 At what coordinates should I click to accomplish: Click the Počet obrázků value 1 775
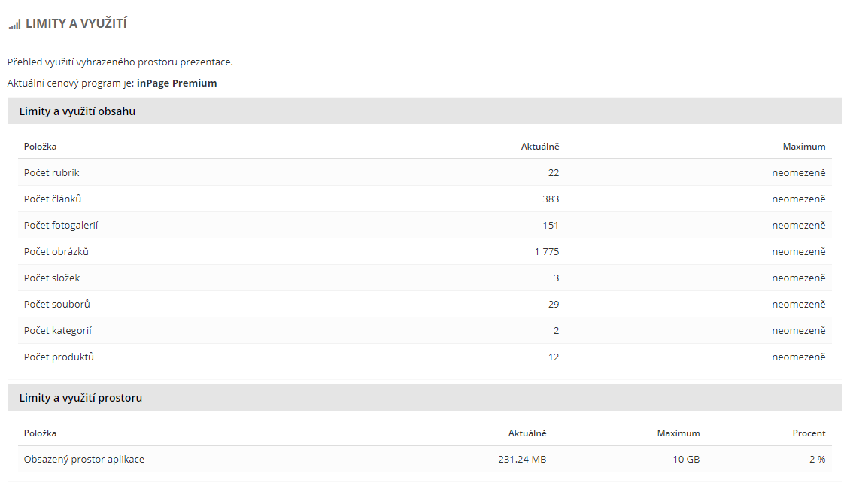pyautogui.click(x=547, y=252)
